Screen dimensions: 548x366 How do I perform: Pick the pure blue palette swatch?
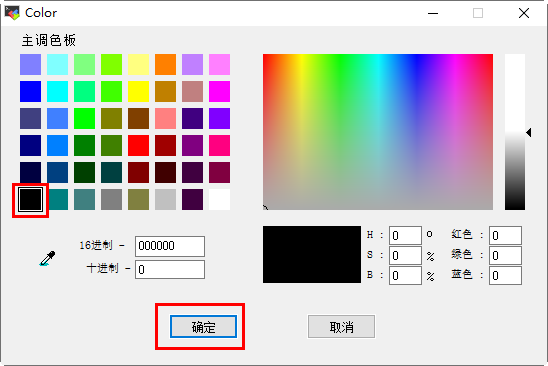pyautogui.click(x=30, y=91)
